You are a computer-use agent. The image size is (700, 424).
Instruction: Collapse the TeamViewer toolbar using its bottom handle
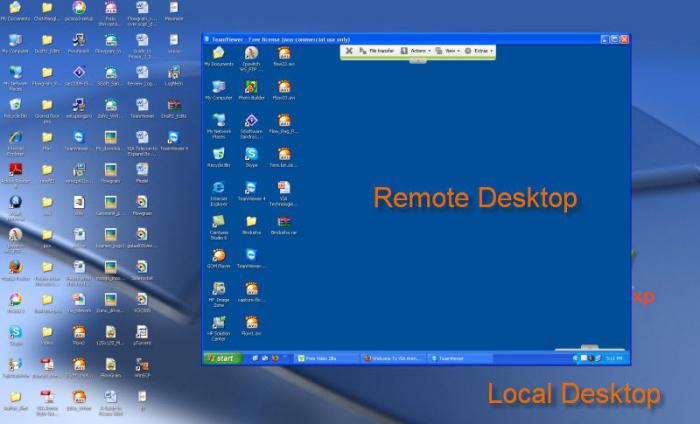(418, 61)
